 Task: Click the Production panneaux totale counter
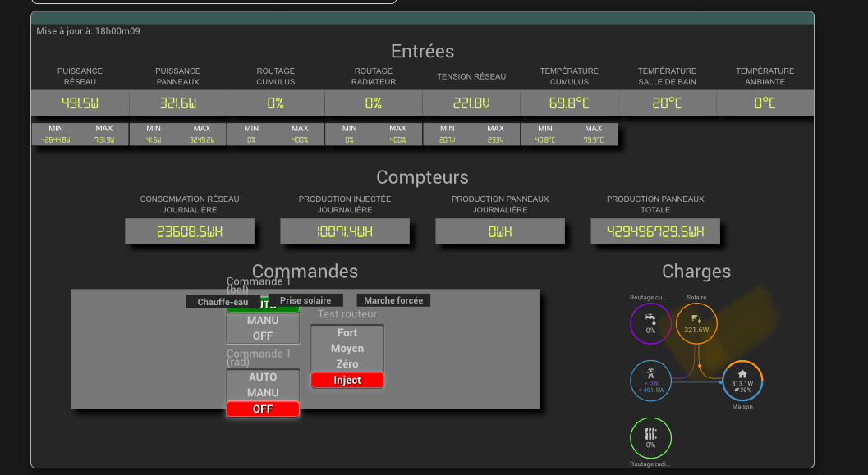coord(655,231)
